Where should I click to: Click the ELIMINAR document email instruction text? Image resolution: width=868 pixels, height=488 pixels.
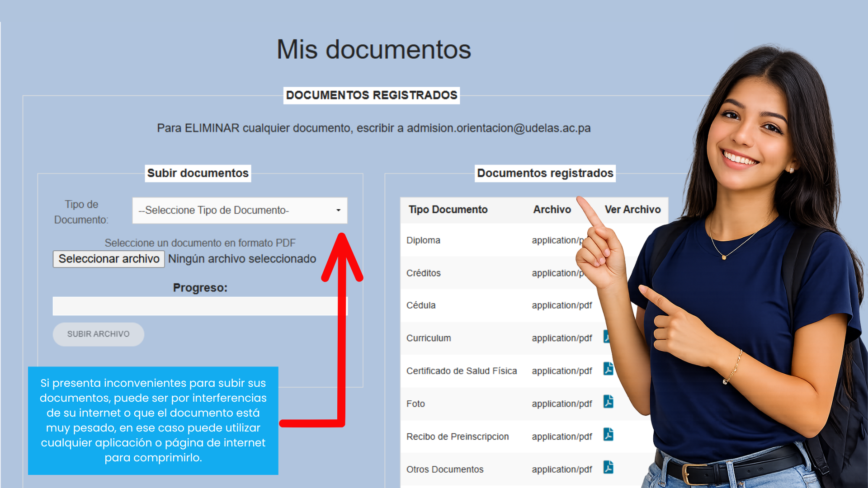pos(374,128)
